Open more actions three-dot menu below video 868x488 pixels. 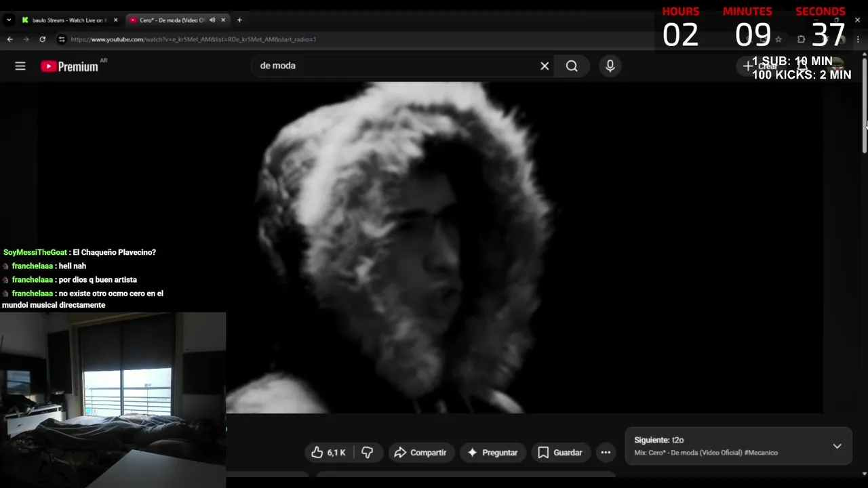tap(606, 452)
